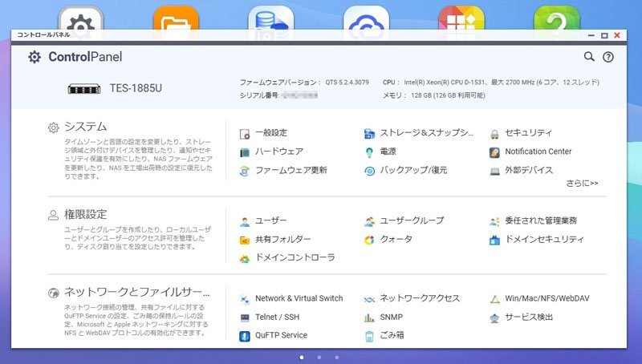Screen dimensions: 642x364
Task: Click the 共有フォルダー label
Action: (283, 239)
